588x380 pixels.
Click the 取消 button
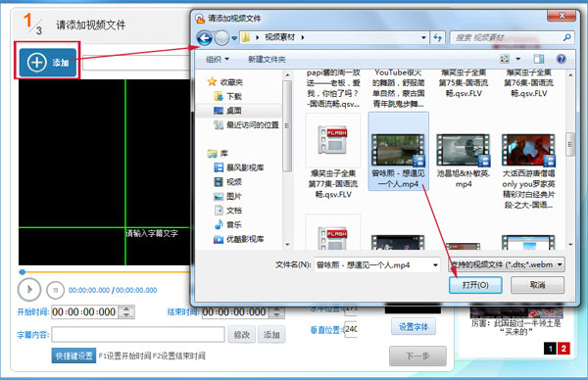[537, 285]
